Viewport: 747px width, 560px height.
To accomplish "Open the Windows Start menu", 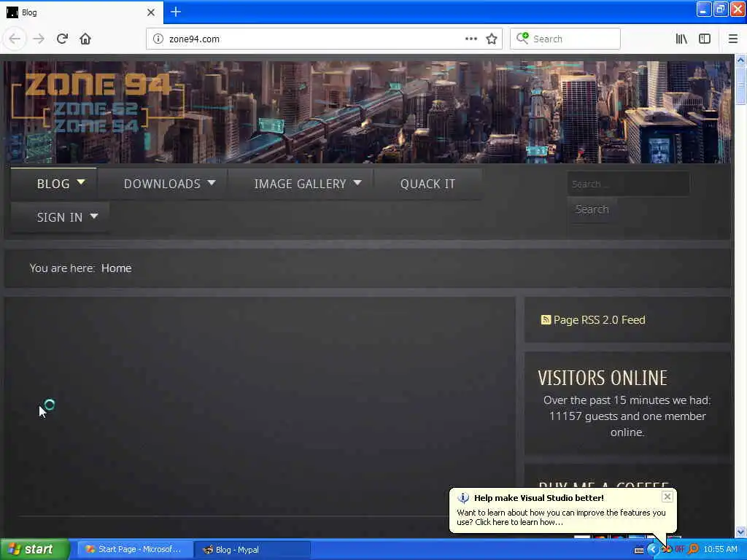I will point(34,549).
